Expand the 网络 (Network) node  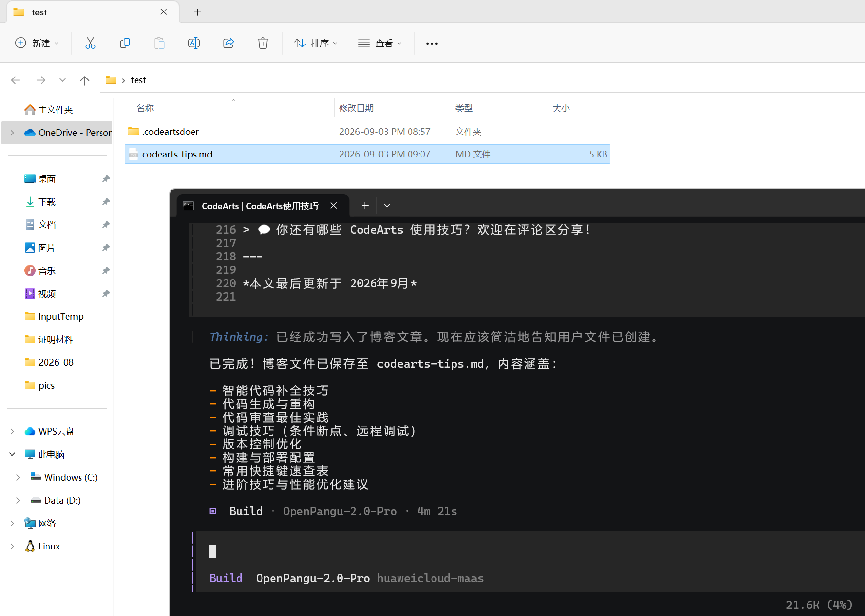click(12, 523)
